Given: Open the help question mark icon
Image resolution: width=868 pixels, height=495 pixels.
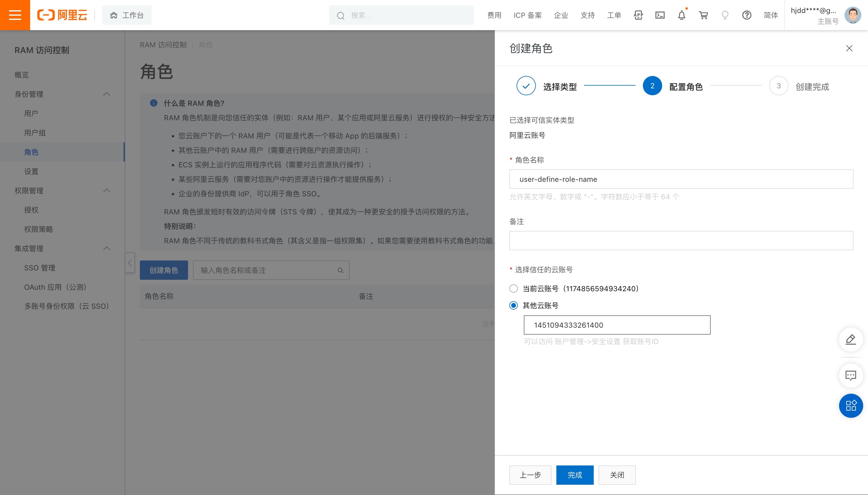Looking at the screenshot, I should tap(747, 15).
